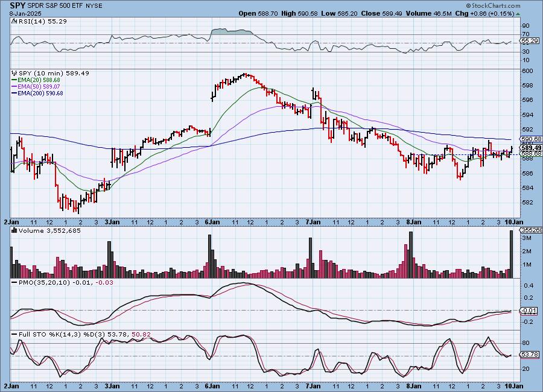The width and height of the screenshot is (543, 392).
Task: Click the purple EMA(50) legend line swatch
Action: 14,87
